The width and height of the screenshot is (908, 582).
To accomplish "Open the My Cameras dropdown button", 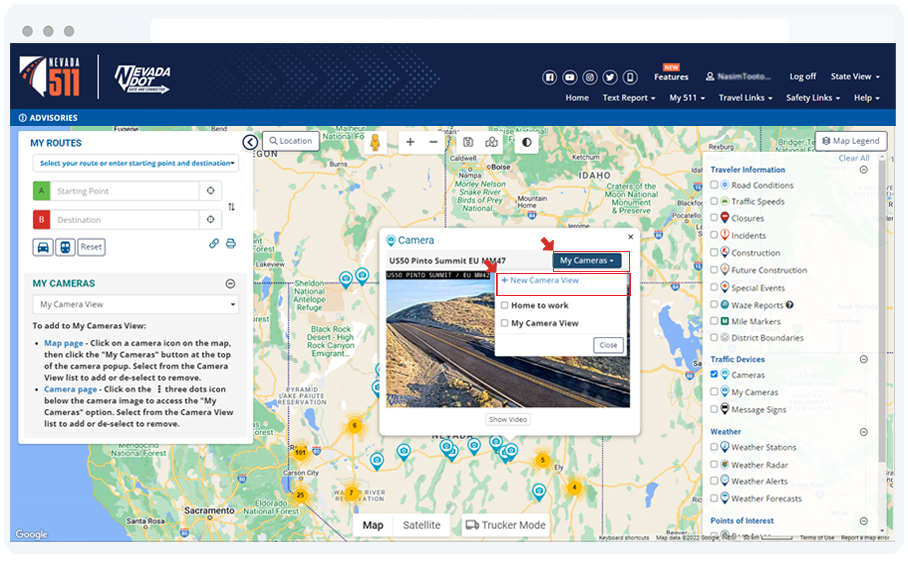I will pos(587,261).
